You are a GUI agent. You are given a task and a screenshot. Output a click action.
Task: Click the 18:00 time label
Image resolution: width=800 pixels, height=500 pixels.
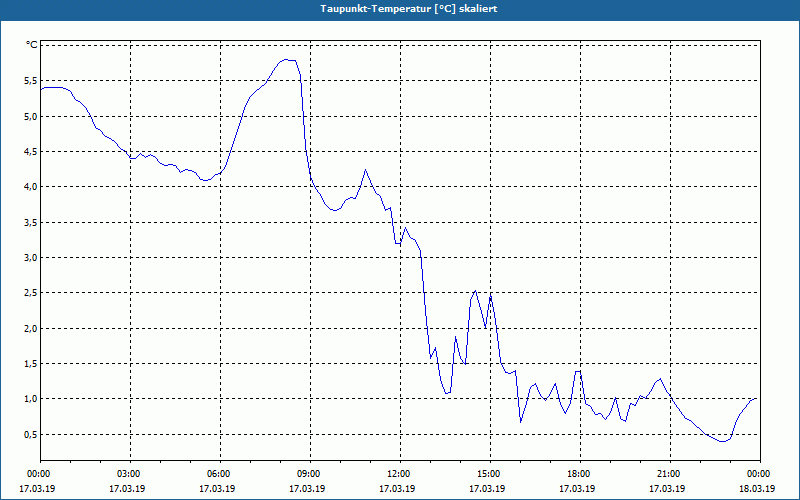pos(581,474)
